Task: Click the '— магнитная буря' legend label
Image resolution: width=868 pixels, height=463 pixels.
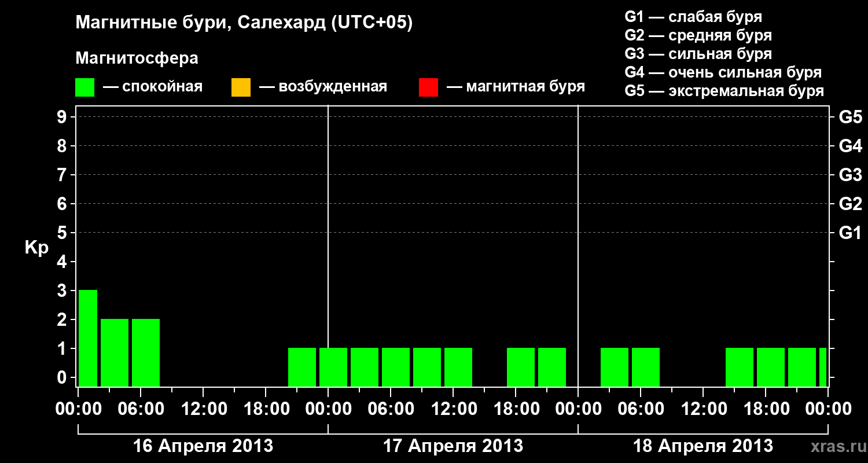Action: (516, 87)
